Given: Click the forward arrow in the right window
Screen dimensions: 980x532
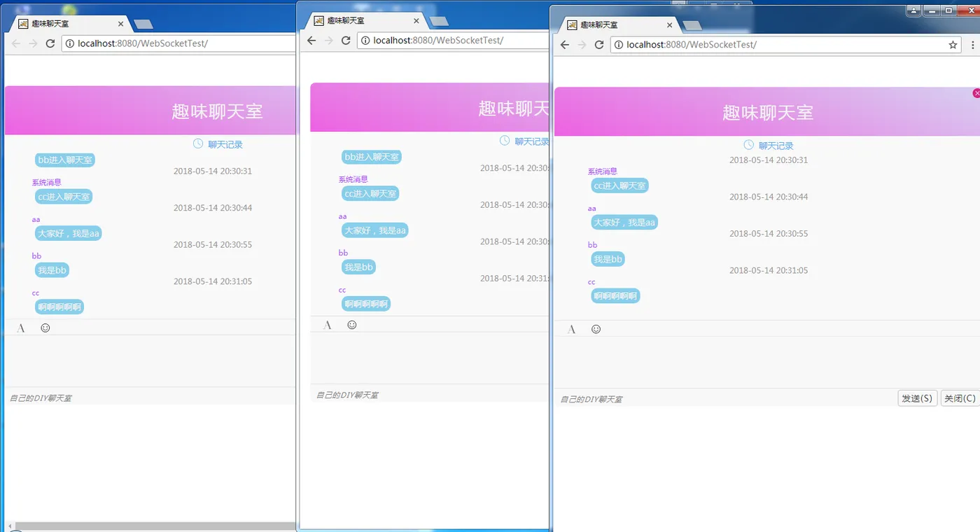Looking at the screenshot, I should [x=582, y=45].
